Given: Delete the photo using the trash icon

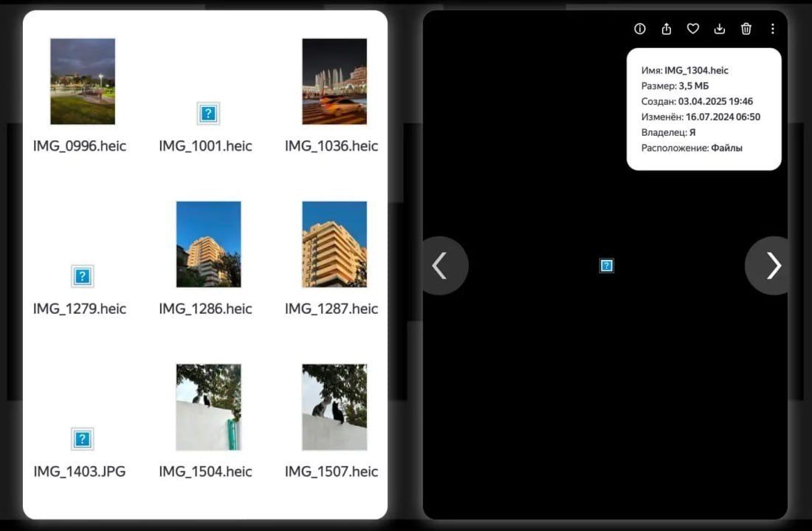Looking at the screenshot, I should tap(746, 29).
